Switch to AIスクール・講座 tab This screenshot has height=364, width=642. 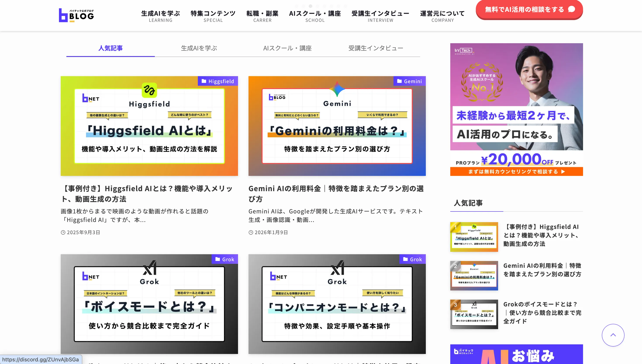coord(287,48)
